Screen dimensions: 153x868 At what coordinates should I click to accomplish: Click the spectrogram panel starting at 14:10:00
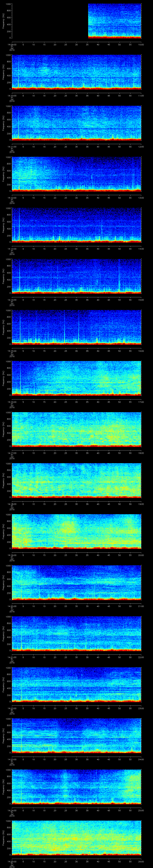click(77, 72)
